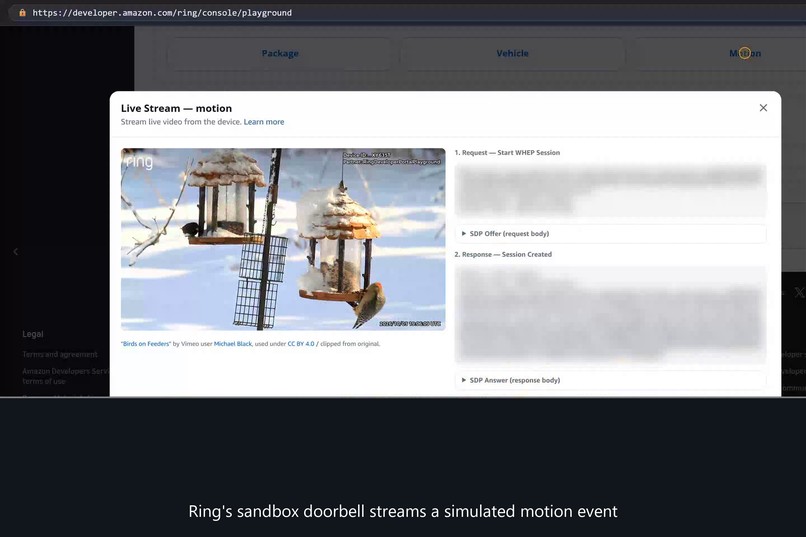The height and width of the screenshot is (537, 806).
Task: Open the CC BY 4.0 license link
Action: (x=301, y=344)
